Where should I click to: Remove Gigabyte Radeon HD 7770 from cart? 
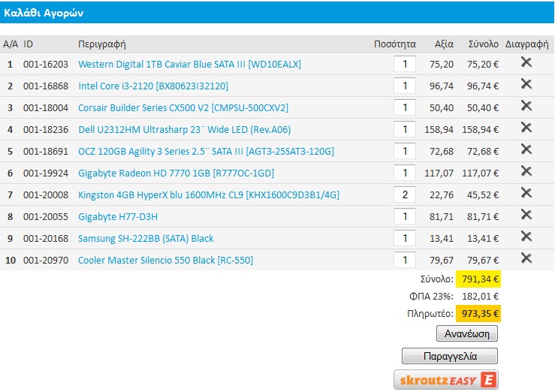[x=526, y=171]
